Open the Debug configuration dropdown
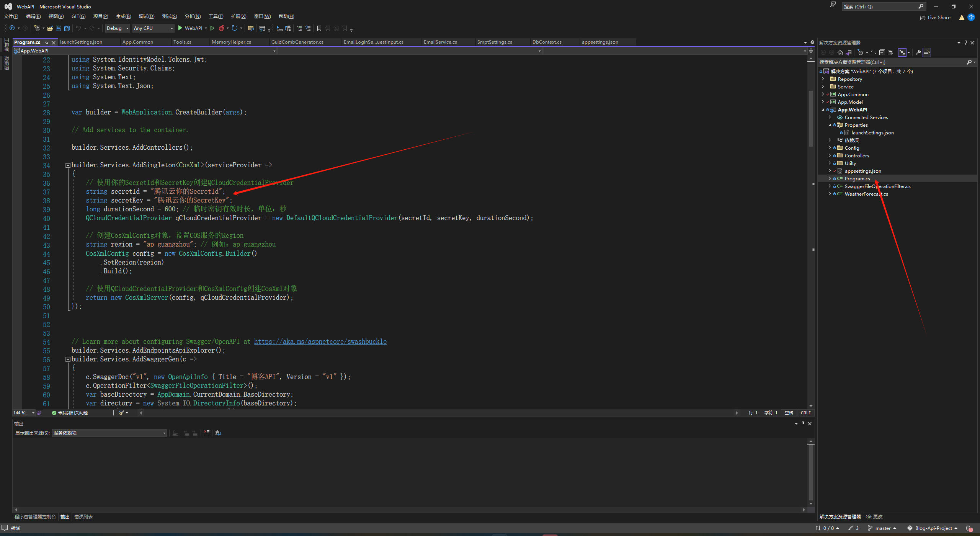The width and height of the screenshot is (980, 536). click(118, 28)
